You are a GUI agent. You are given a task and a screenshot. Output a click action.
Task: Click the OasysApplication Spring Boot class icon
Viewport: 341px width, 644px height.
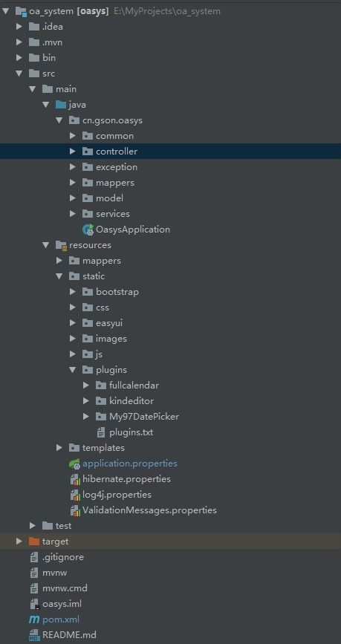88,230
